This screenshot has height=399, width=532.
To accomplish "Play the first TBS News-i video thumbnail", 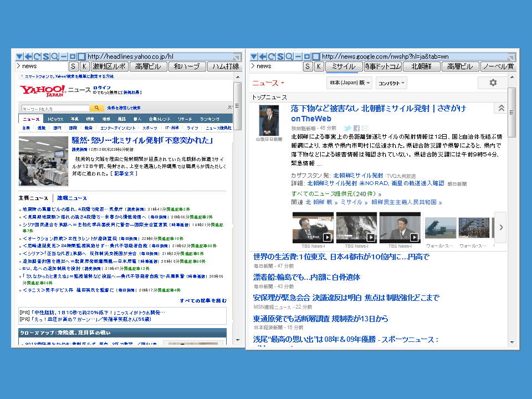I will pos(313,228).
